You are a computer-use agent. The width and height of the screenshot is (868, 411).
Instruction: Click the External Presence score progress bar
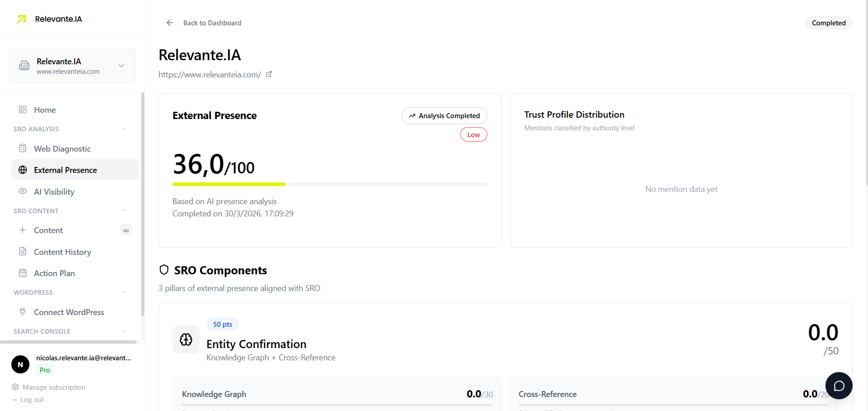pos(329,184)
